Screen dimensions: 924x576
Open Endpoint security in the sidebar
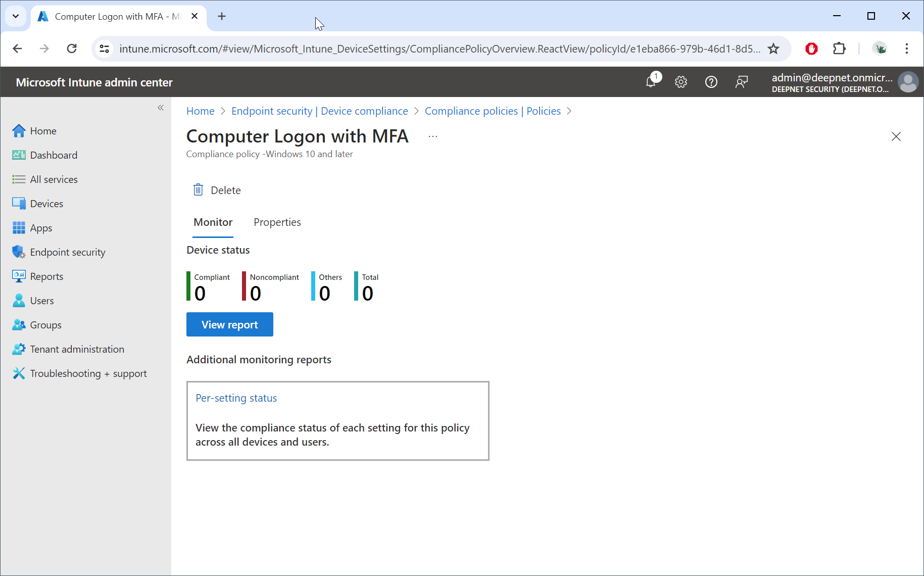pyautogui.click(x=68, y=252)
